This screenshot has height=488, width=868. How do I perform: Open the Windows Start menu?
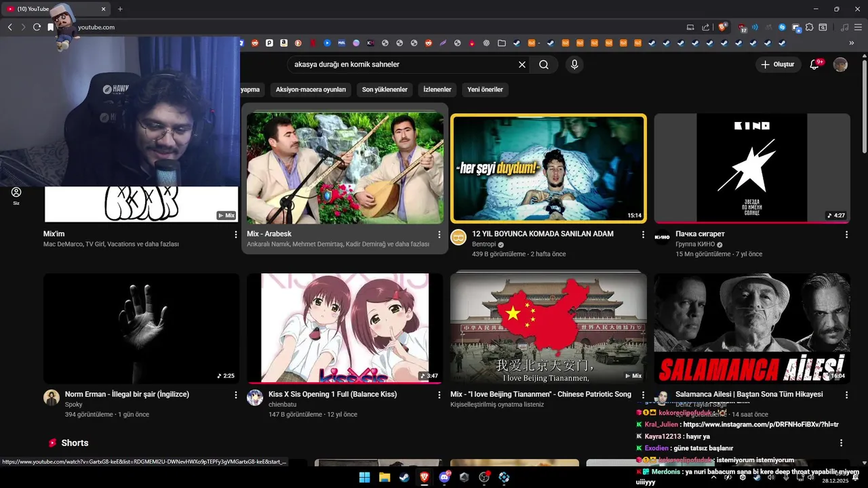365,477
